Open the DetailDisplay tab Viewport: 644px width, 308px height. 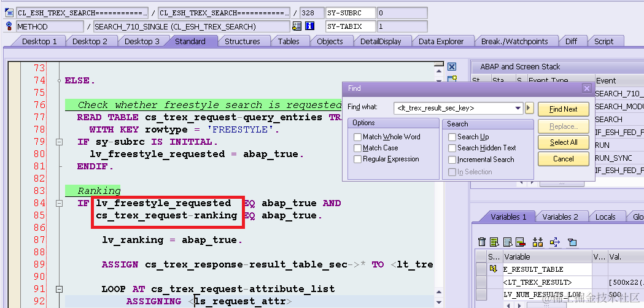coord(380,41)
